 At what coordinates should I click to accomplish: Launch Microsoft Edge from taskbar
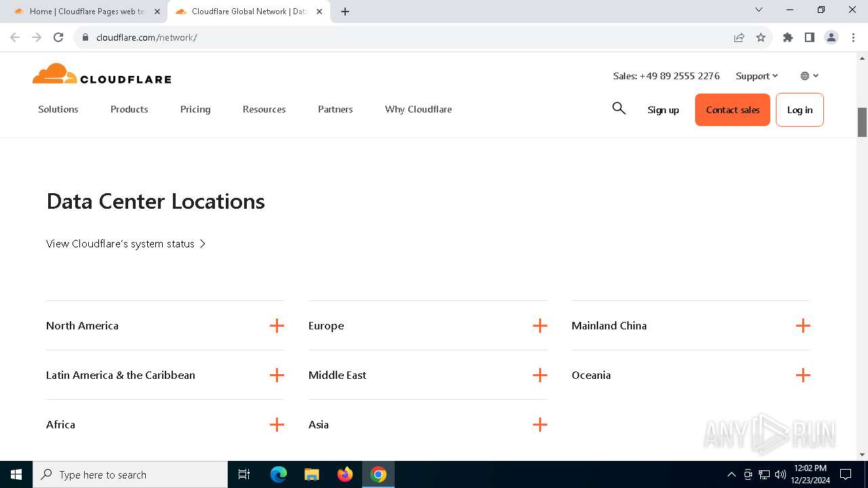click(x=279, y=474)
